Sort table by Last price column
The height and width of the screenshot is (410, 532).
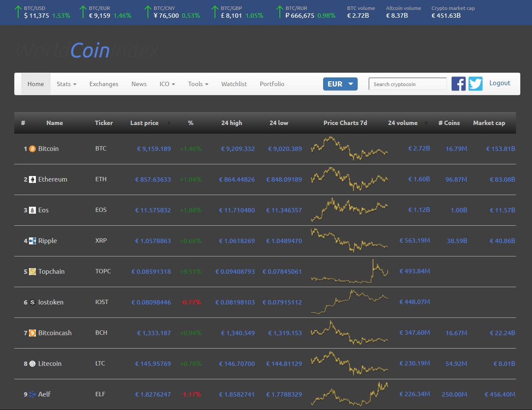pyautogui.click(x=150, y=123)
